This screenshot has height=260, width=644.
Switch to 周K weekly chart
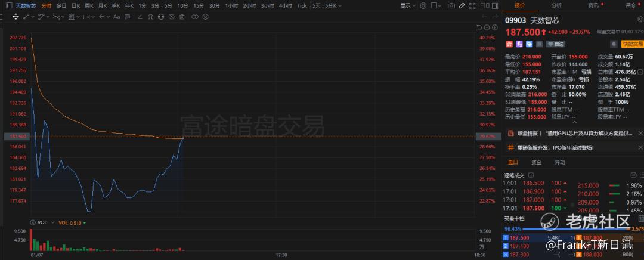(89, 6)
